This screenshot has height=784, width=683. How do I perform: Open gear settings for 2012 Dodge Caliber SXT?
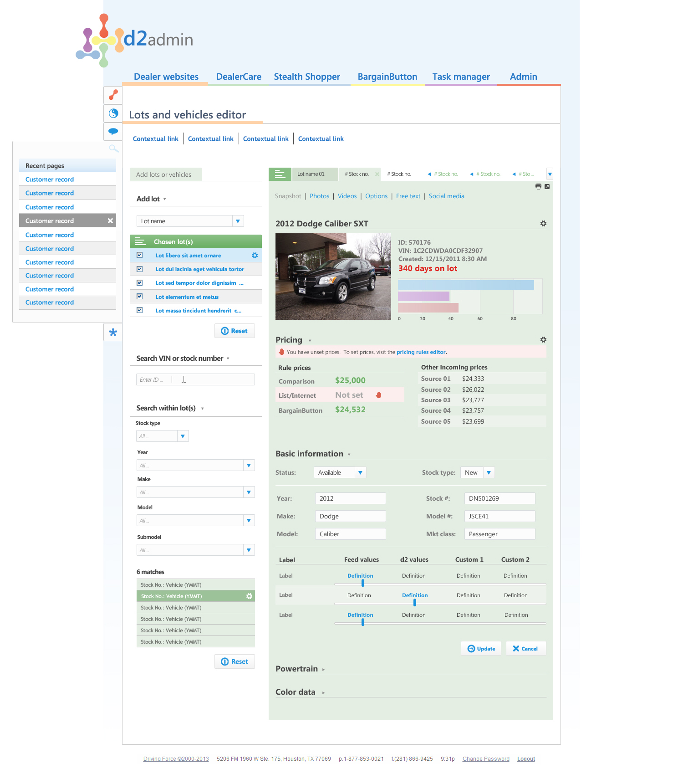(x=543, y=223)
